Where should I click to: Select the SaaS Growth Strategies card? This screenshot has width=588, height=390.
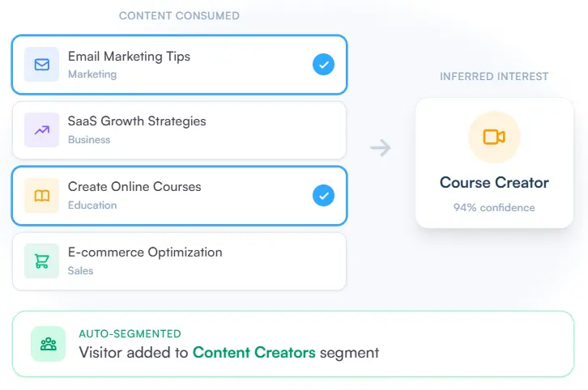(x=179, y=130)
